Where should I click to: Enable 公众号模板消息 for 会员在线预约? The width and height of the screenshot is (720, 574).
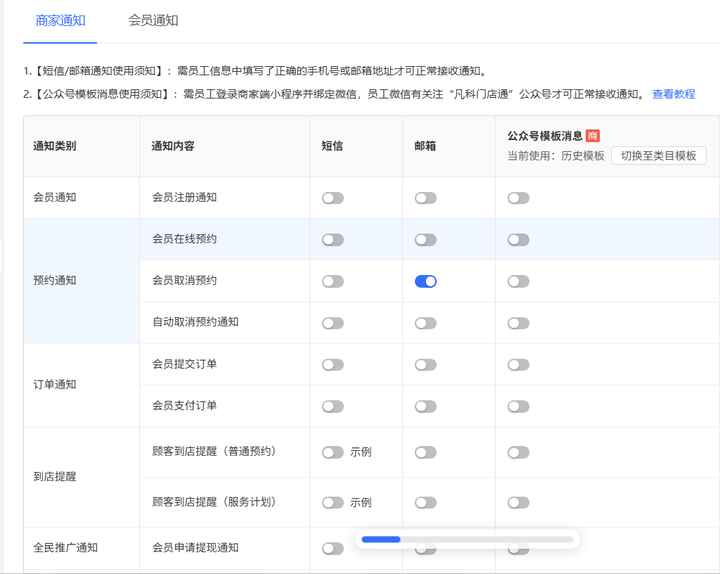click(518, 240)
